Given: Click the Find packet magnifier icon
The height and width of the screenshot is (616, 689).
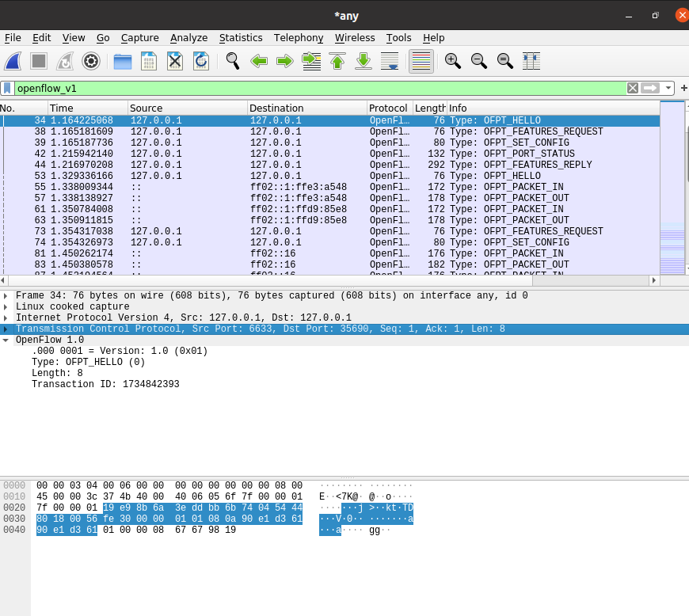Looking at the screenshot, I should coord(232,61).
